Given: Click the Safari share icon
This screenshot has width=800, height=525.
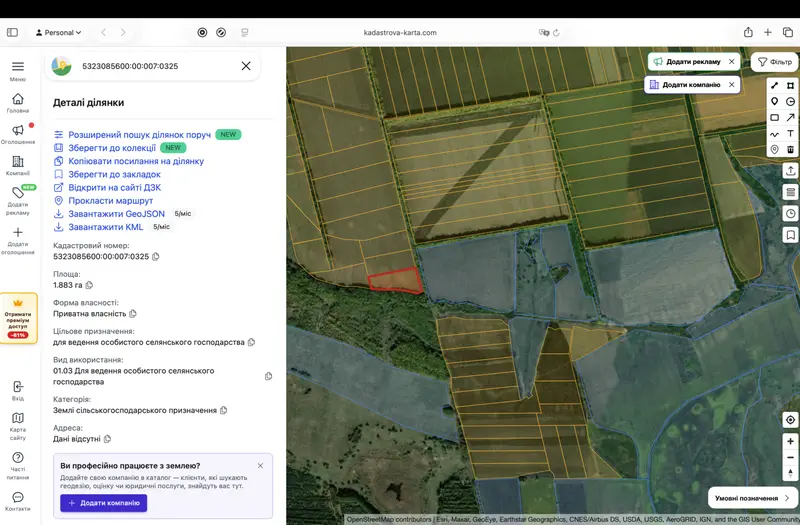Looking at the screenshot, I should (748, 33).
